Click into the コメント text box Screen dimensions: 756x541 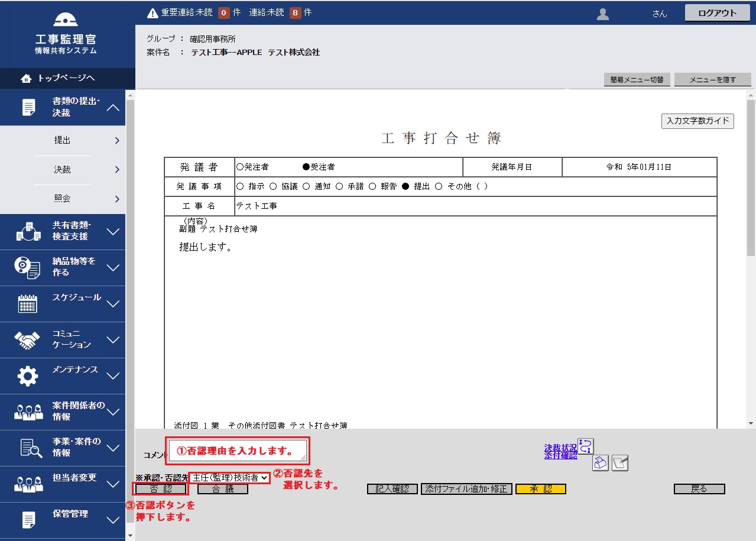tap(238, 451)
